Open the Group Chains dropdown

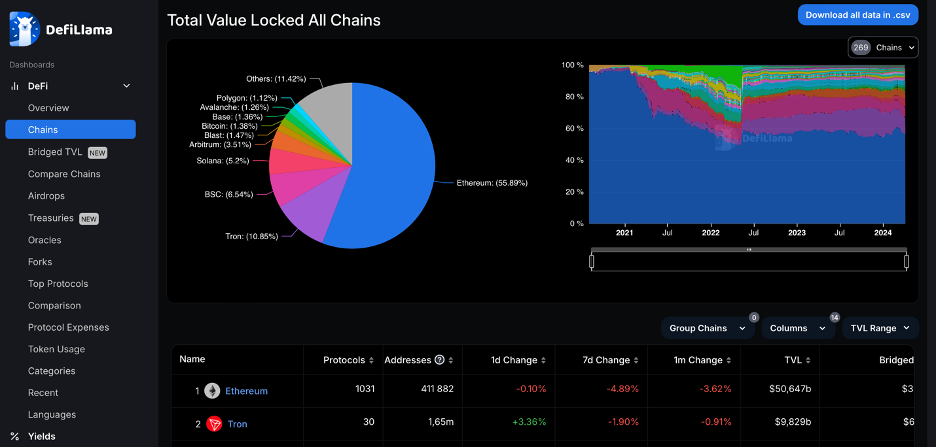pos(707,328)
